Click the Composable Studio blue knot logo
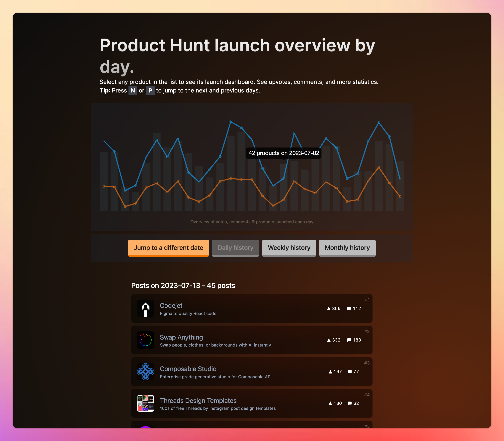504x441 pixels. tap(145, 372)
